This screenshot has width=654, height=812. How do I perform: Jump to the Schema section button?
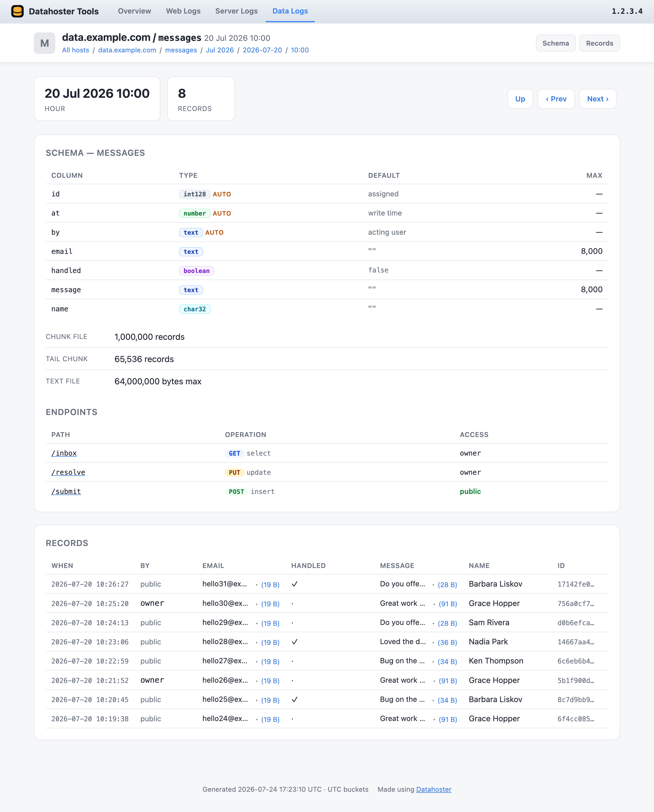tap(555, 43)
